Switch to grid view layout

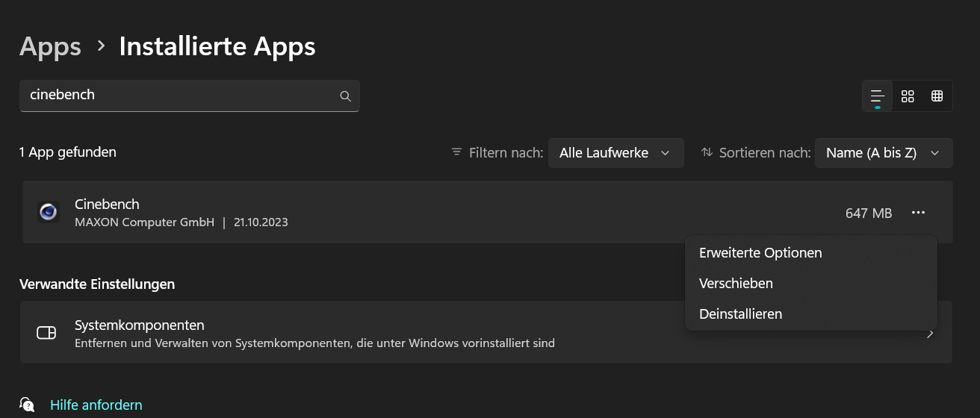point(908,96)
